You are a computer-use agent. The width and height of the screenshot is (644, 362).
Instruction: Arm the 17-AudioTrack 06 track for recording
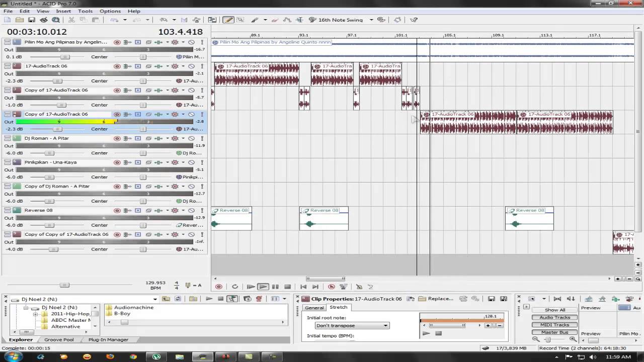pos(117,66)
